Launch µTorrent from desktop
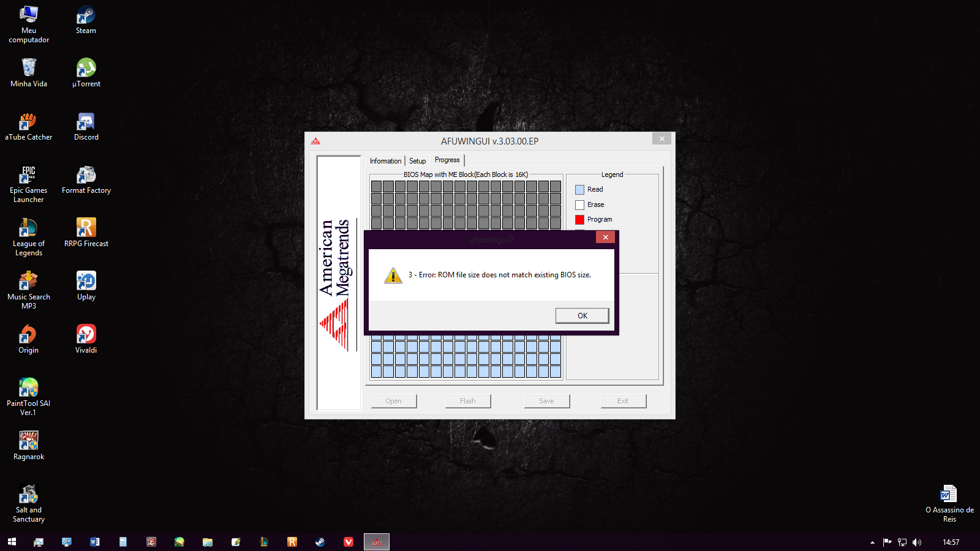This screenshot has width=980, height=551. [x=86, y=73]
